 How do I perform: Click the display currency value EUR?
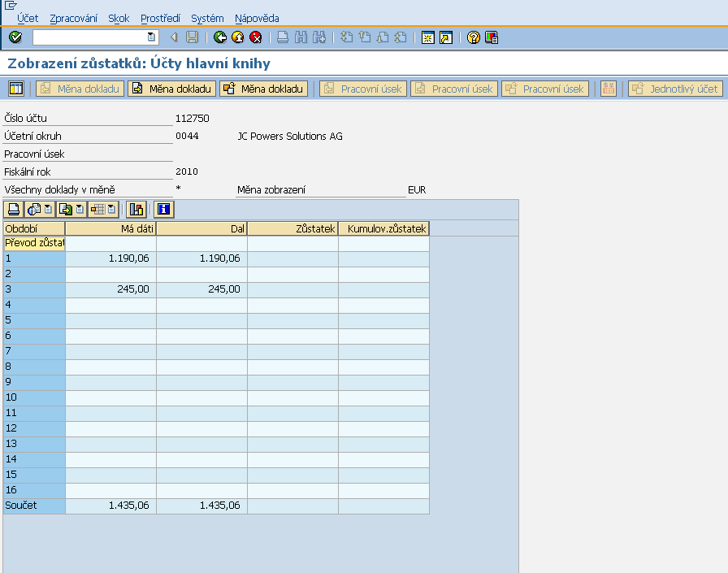tap(417, 190)
